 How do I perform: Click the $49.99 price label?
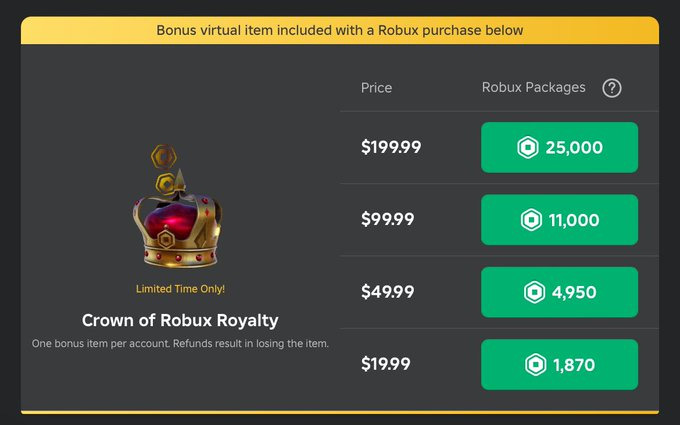tap(388, 292)
